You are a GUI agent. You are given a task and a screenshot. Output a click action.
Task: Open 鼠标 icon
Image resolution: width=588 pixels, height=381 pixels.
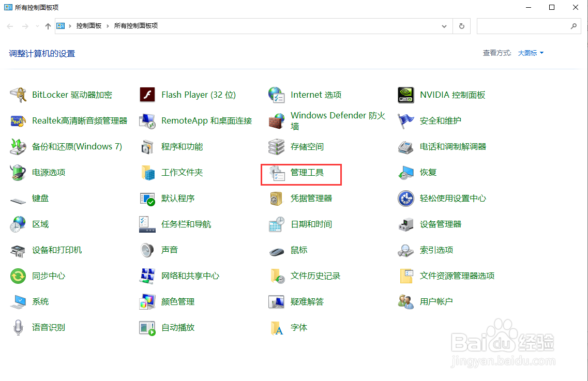click(x=276, y=251)
